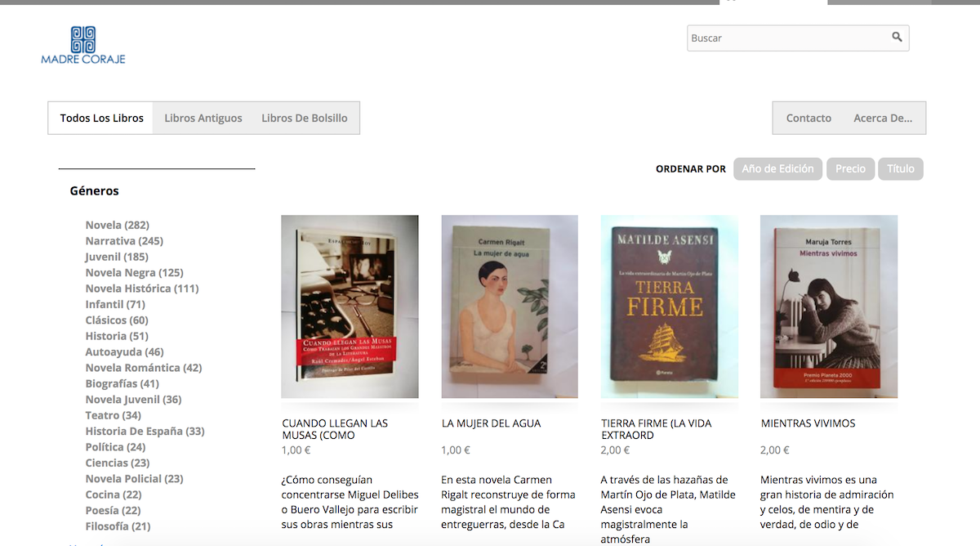
Task: Select the Todos Los Libros tab
Action: (100, 118)
